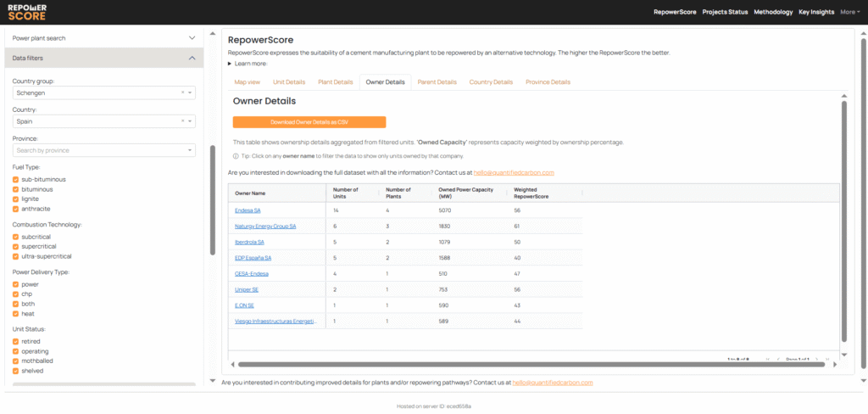Toggle the supercritical combustion checkbox
868x414 pixels.
(16, 246)
